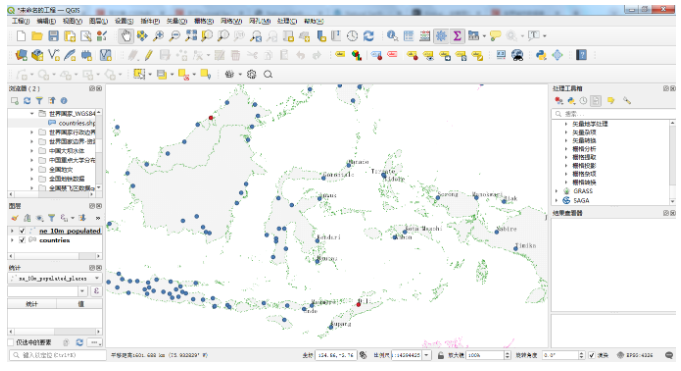Open the attribute table icon
This screenshot has width=681, height=371.
(409, 36)
